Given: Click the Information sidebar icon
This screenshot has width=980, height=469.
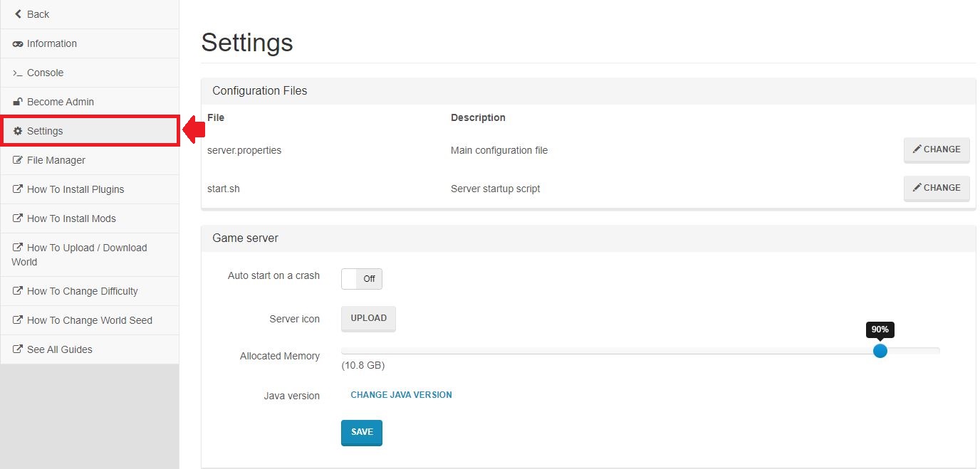Looking at the screenshot, I should 18,44.
